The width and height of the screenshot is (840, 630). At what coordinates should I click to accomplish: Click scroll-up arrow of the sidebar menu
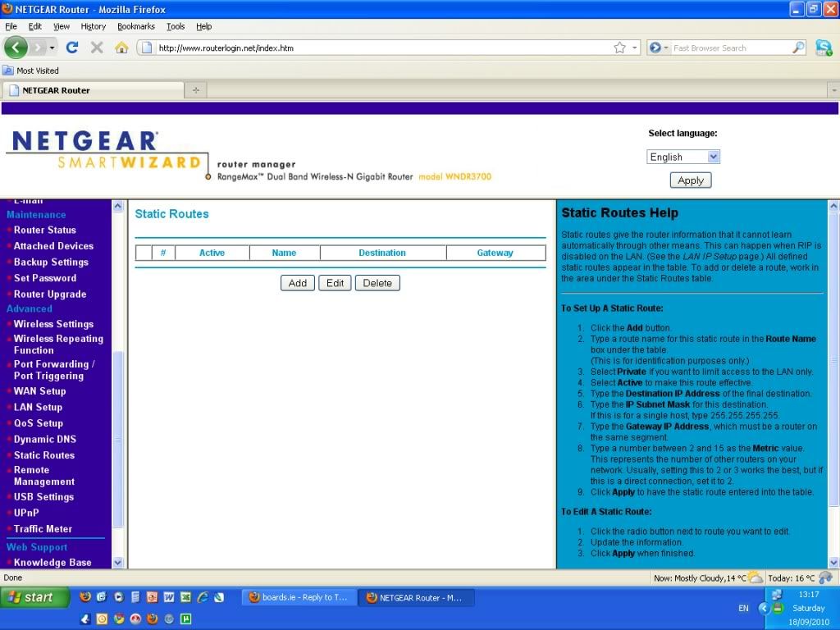coord(118,206)
